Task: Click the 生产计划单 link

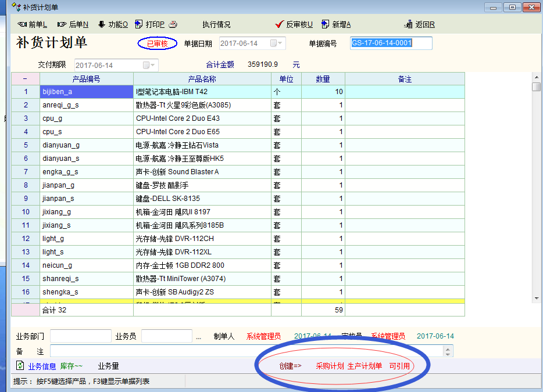Action: coord(365,366)
